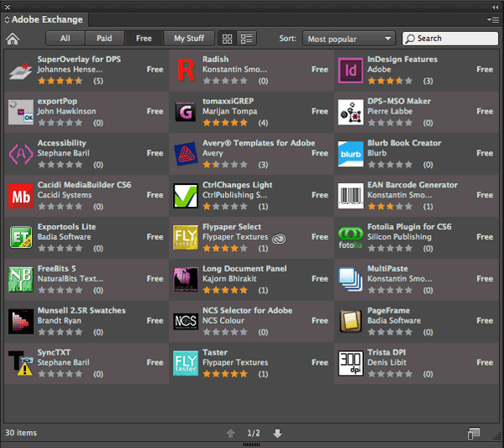Open the tomaxxiGREP G icon
Viewport: 504px width, 448px height.
(186, 113)
